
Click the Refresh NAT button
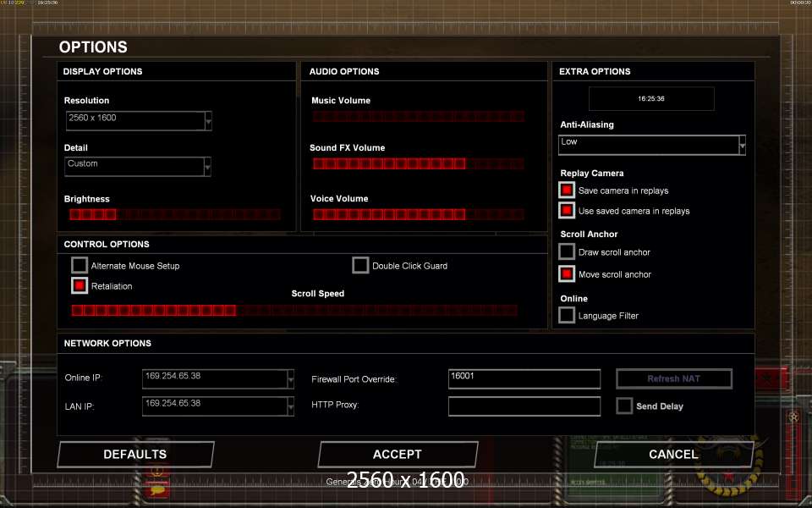pos(674,379)
